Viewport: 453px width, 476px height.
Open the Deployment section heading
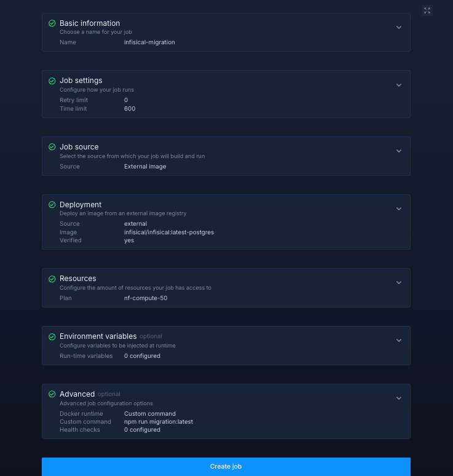tap(81, 205)
